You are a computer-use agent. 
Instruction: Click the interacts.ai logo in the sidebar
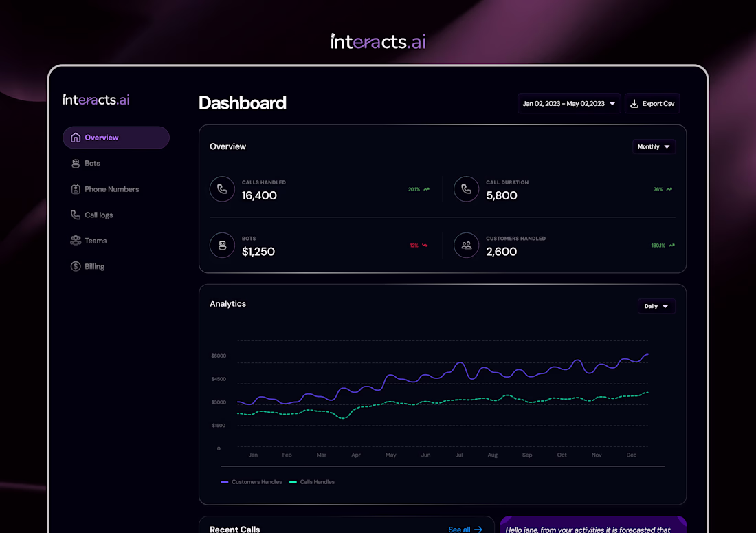pyautogui.click(x=96, y=99)
